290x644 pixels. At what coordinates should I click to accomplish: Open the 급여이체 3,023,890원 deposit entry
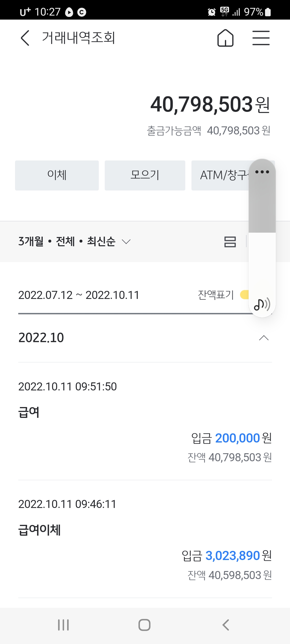[x=145, y=539]
